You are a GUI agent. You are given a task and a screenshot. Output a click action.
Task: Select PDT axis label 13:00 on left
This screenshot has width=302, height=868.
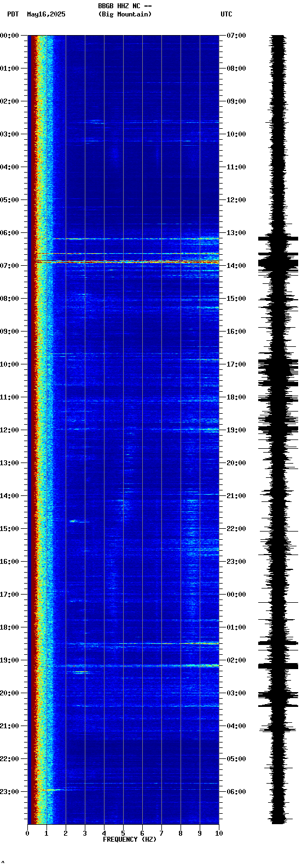click(x=10, y=463)
